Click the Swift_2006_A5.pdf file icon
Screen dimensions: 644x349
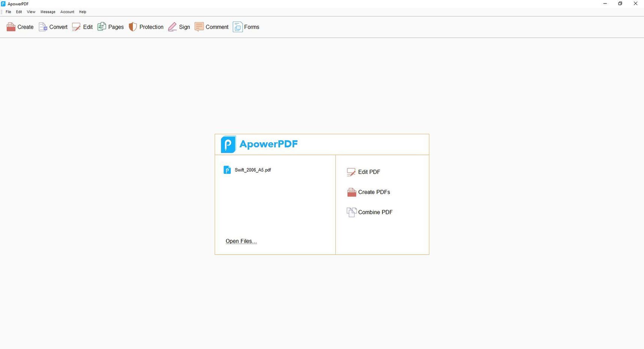[x=227, y=170]
